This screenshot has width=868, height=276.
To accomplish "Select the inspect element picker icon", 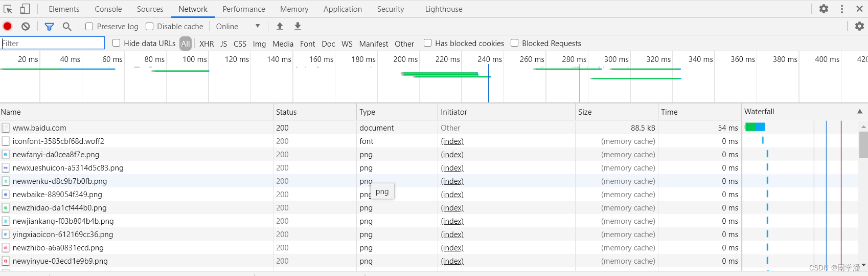I will point(8,9).
